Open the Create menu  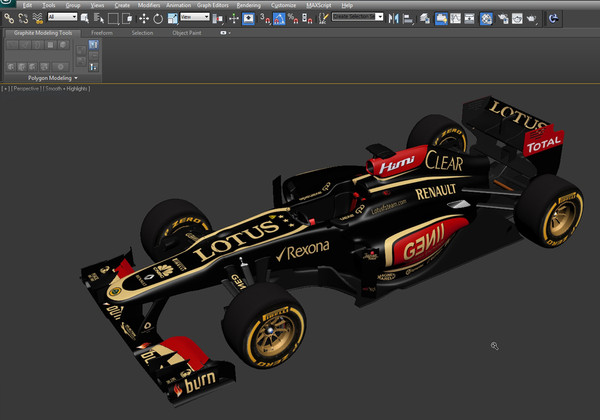click(x=122, y=5)
